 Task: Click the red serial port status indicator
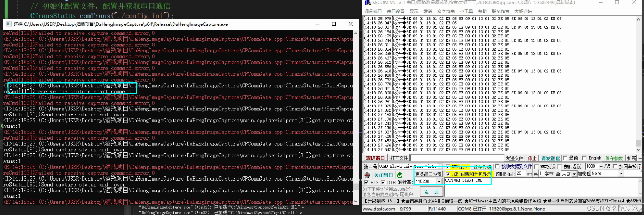coord(367,175)
